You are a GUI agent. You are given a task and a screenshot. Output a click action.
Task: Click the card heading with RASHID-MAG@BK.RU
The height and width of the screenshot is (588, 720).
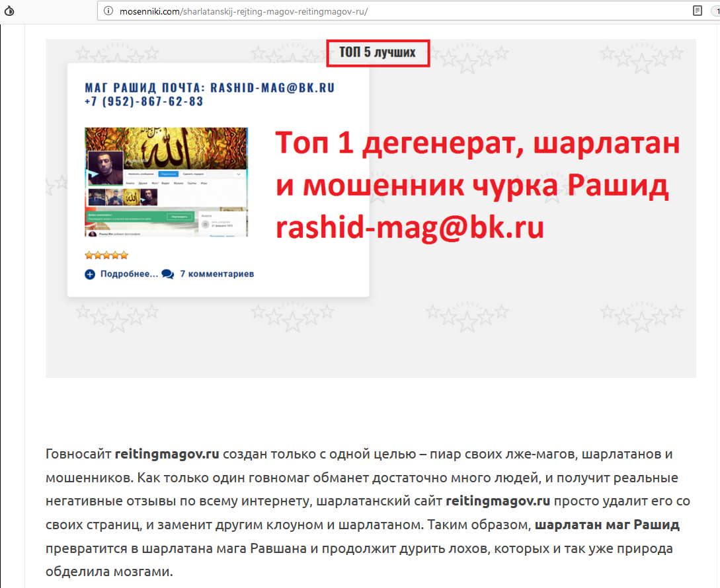coord(210,88)
